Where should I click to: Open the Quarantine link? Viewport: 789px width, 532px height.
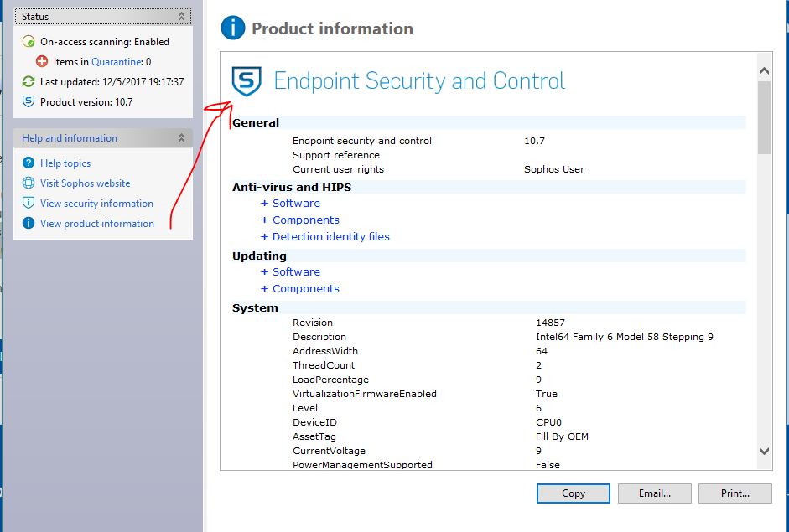point(117,61)
